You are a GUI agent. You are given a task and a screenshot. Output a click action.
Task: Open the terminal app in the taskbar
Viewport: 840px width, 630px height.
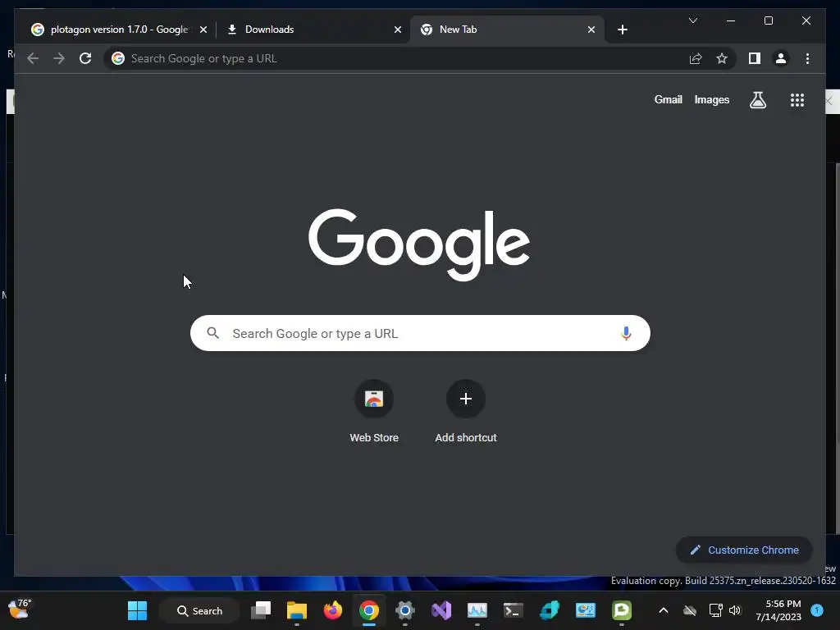point(513,610)
